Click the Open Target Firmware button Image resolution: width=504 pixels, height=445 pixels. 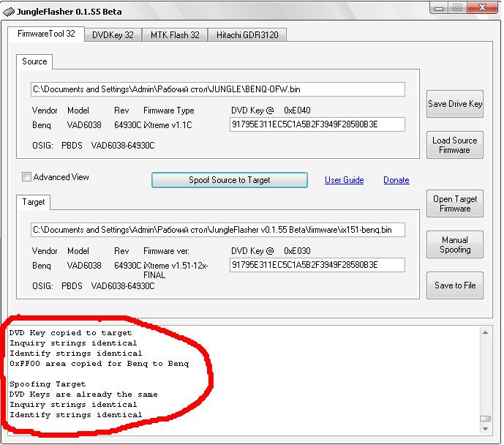(455, 203)
